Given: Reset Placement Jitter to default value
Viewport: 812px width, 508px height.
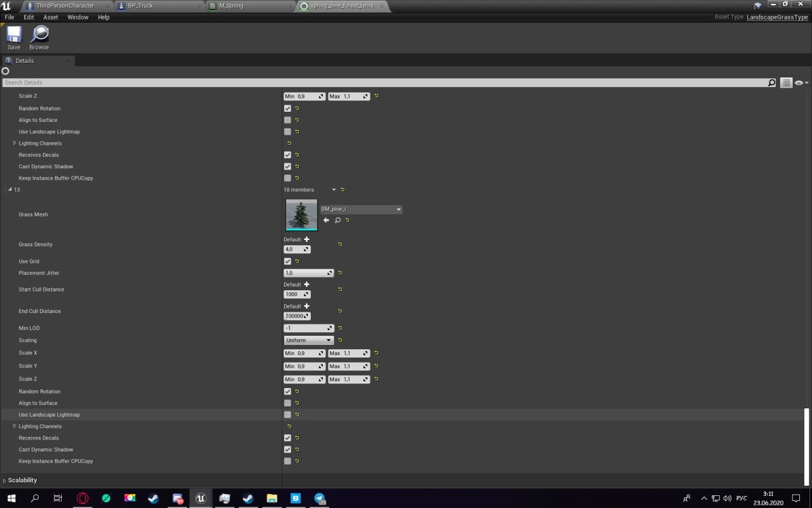Looking at the screenshot, I should click(x=340, y=273).
